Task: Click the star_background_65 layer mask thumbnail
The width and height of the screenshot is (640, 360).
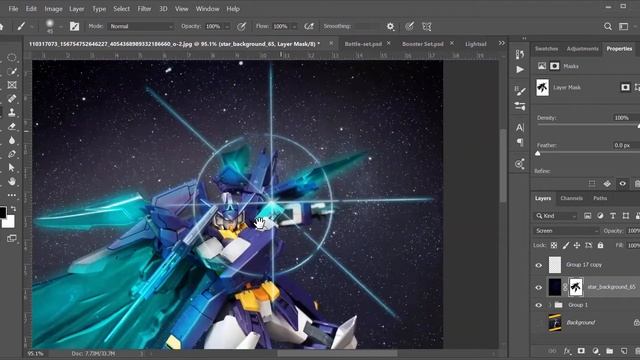Action: (x=576, y=287)
